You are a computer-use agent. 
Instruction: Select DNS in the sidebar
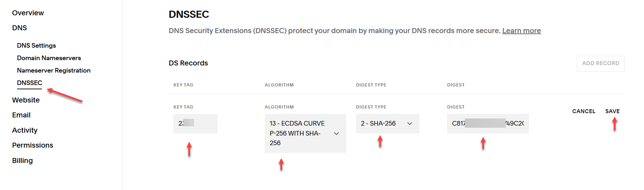pyautogui.click(x=20, y=28)
